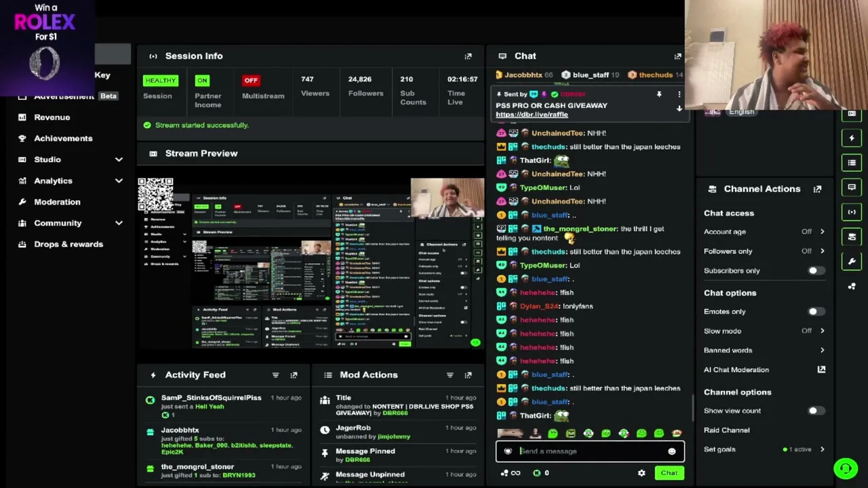Click the Raid Channel action
The image size is (868, 488).
pos(726,430)
